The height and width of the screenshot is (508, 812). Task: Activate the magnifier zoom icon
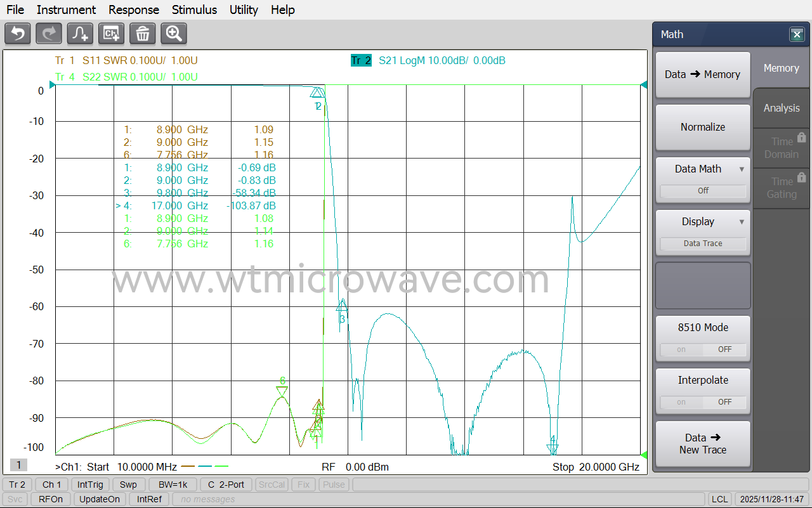[x=173, y=34]
